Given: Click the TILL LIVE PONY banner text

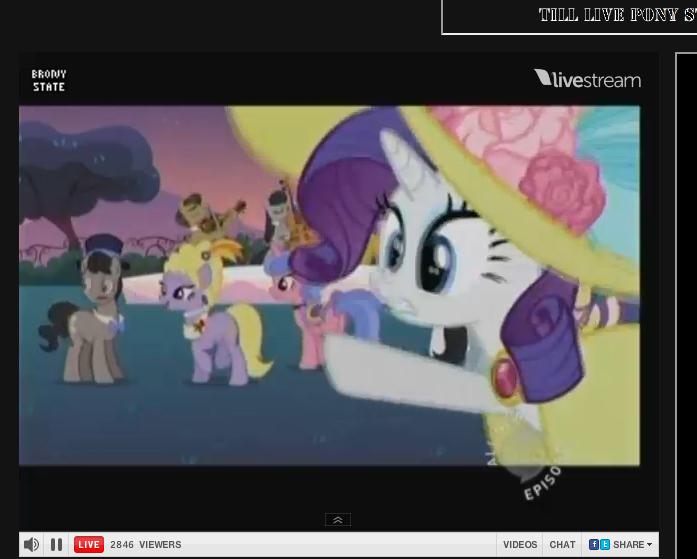Looking at the screenshot, I should coord(617,15).
